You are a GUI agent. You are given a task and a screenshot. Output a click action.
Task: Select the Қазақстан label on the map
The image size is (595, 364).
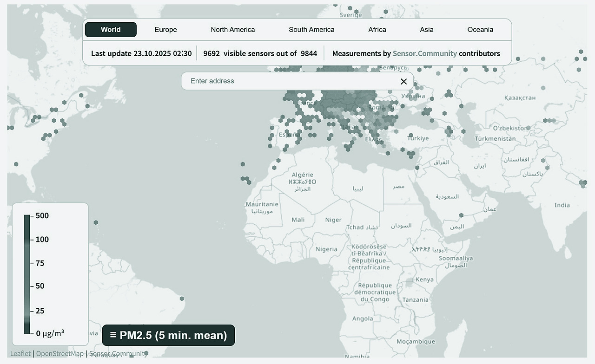point(520,97)
